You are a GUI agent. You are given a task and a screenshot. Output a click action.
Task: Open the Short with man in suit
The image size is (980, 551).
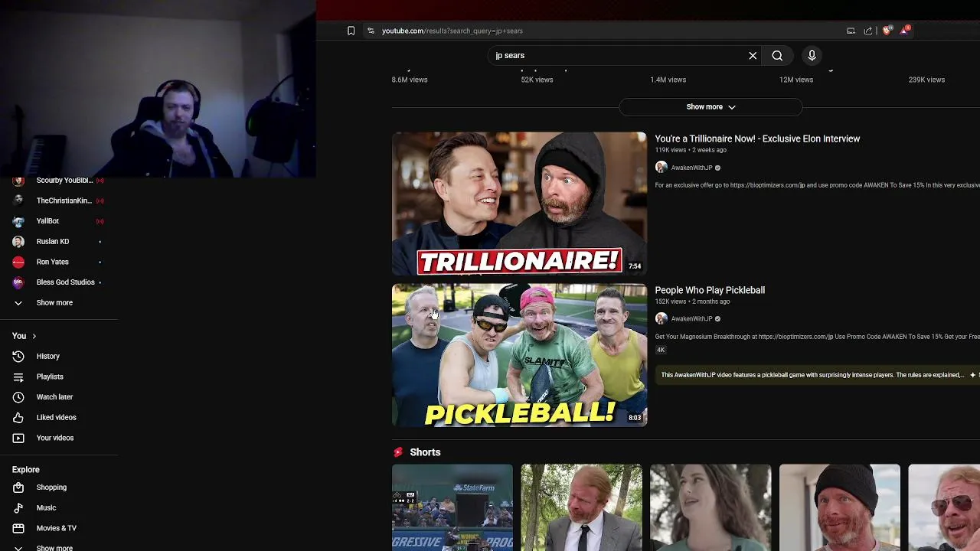click(x=581, y=507)
